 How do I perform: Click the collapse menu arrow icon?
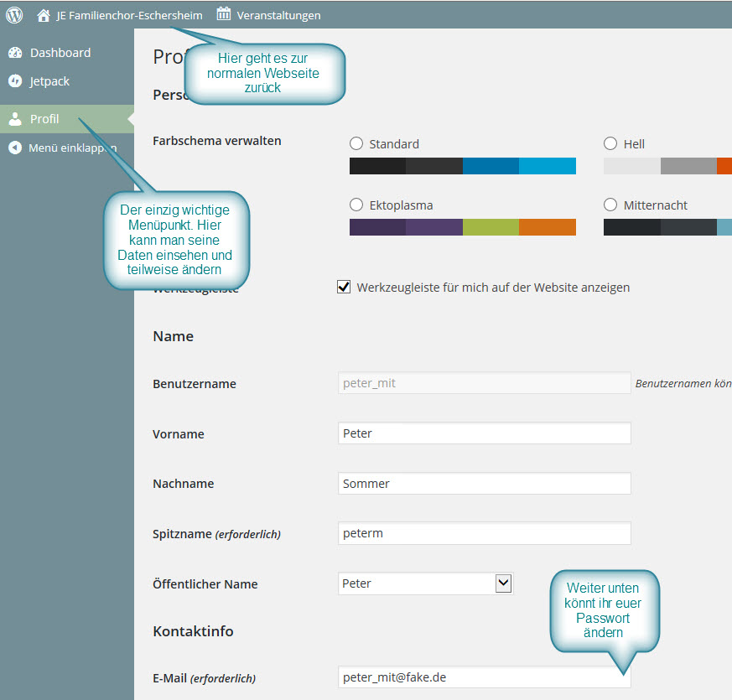tap(15, 148)
